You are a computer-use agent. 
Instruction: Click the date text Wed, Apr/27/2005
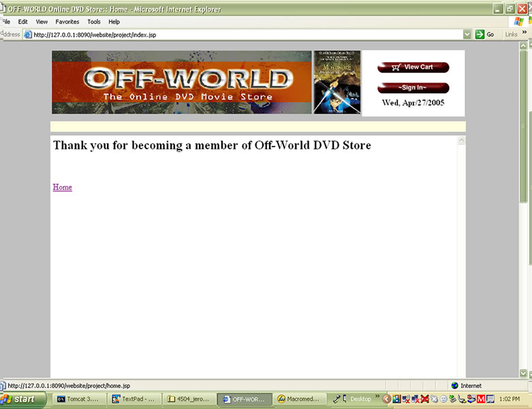click(x=413, y=103)
